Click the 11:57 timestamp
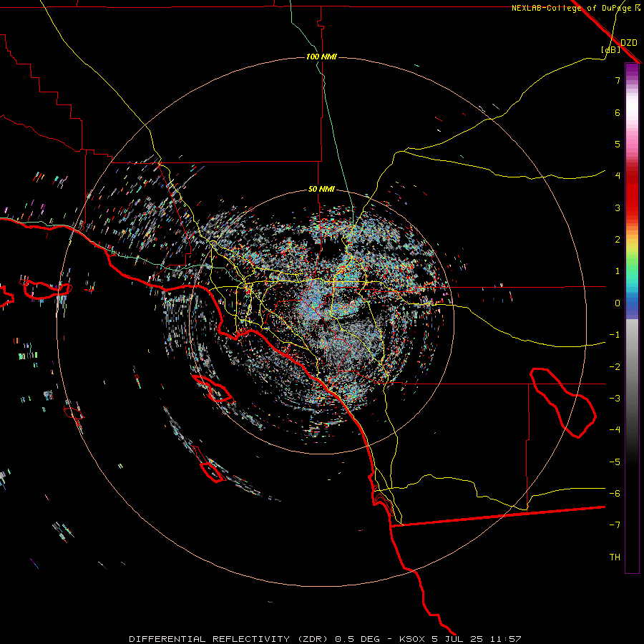Image resolution: width=644 pixels, height=644 pixels. tap(506, 639)
